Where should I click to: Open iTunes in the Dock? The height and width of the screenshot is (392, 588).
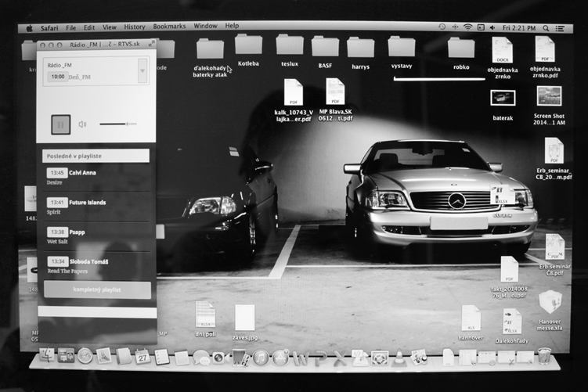(x=260, y=358)
